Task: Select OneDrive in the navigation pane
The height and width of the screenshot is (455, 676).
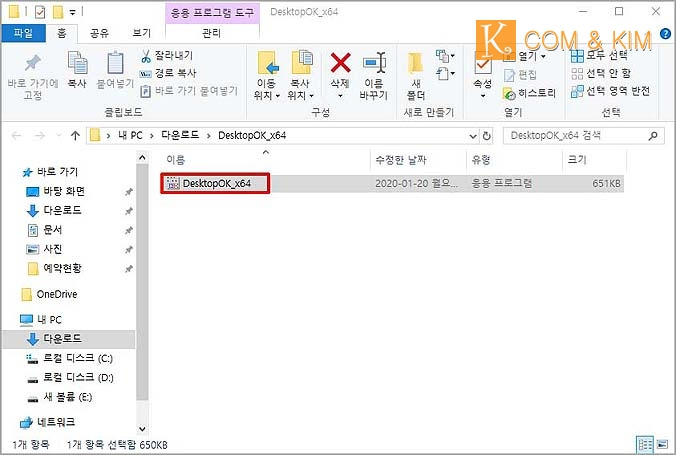Action: (x=49, y=294)
